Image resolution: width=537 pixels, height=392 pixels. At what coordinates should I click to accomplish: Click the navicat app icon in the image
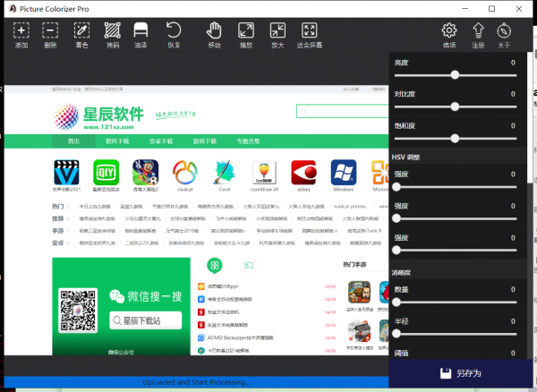[x=185, y=172]
